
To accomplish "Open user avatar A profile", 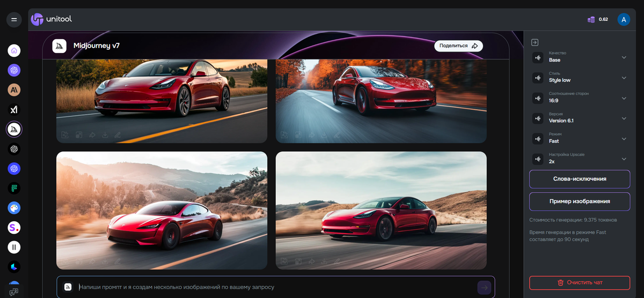I will click(624, 19).
